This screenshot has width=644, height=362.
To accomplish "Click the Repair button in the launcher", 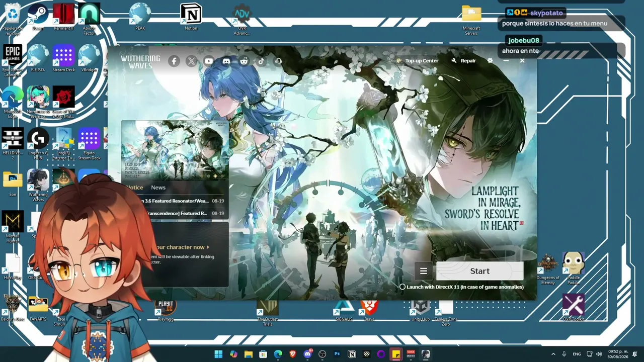I will (463, 61).
